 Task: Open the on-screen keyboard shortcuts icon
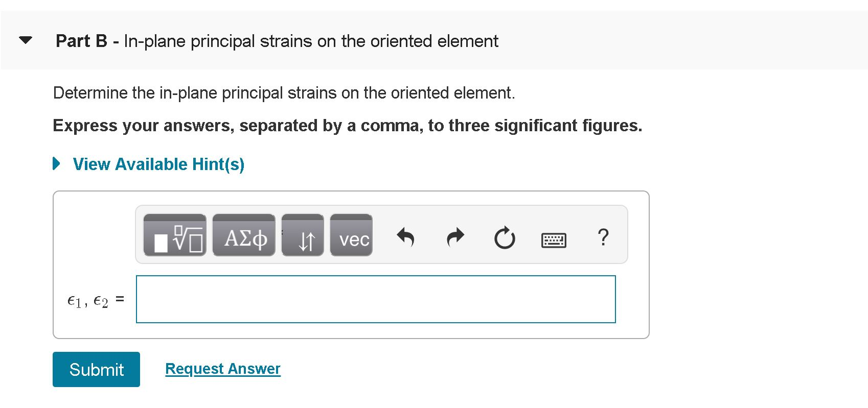click(x=553, y=238)
